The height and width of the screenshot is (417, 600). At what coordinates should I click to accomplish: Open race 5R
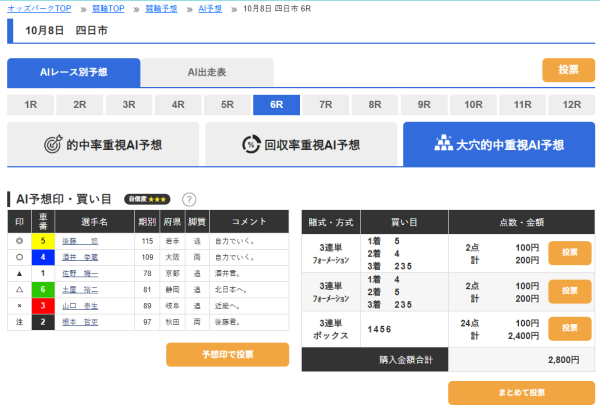point(227,105)
